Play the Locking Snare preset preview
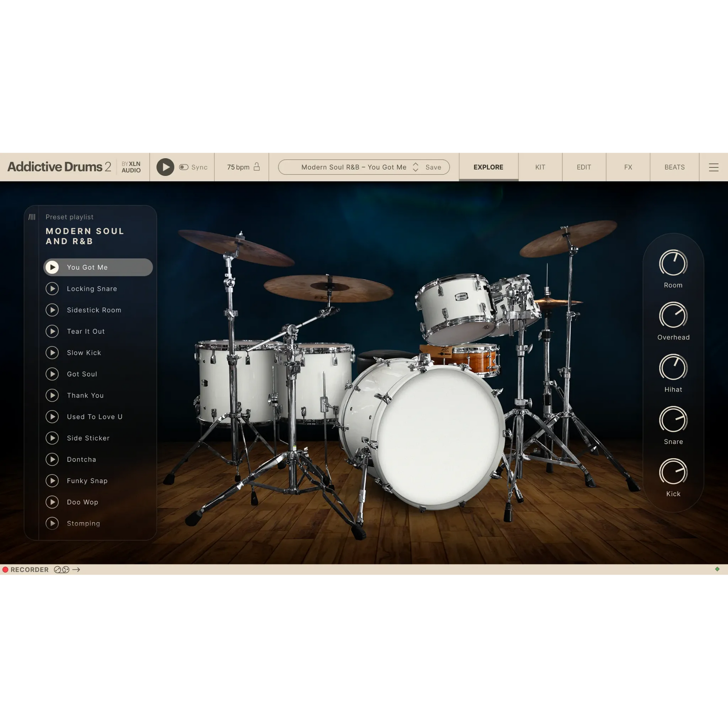Image resolution: width=728 pixels, height=728 pixels. [x=52, y=289]
